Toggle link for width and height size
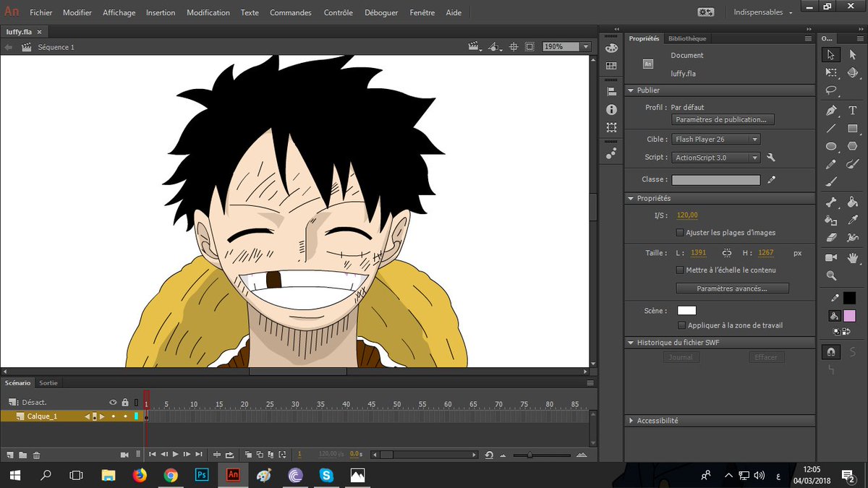 (x=727, y=253)
